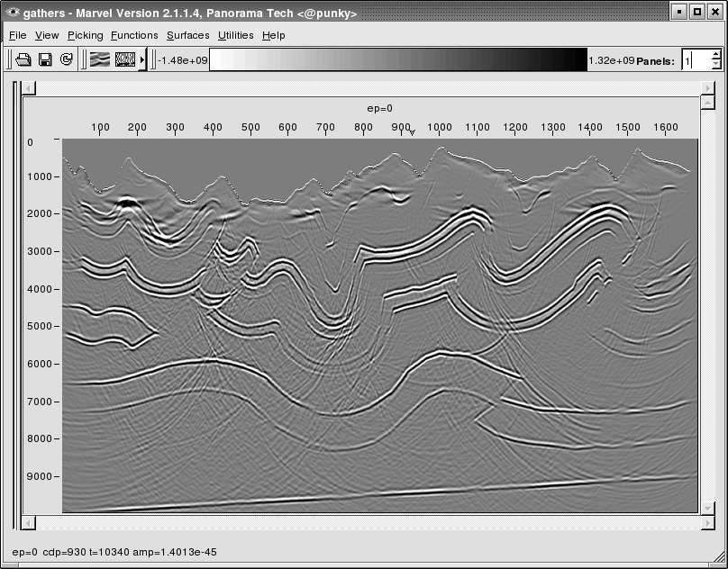Screen dimensions: 728x569
Task: Click the Panels: label
Action: (x=655, y=61)
